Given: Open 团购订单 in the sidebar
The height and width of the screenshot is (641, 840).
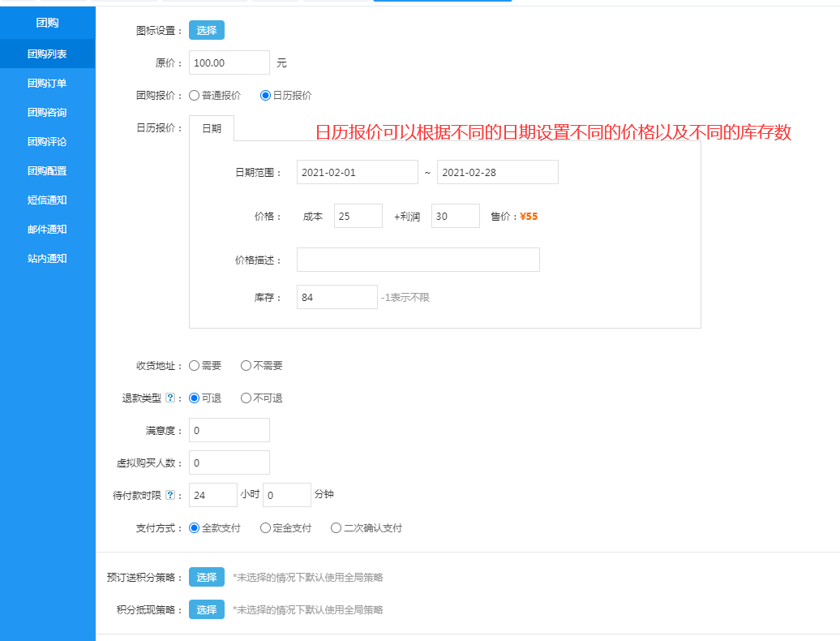Looking at the screenshot, I should tap(47, 83).
